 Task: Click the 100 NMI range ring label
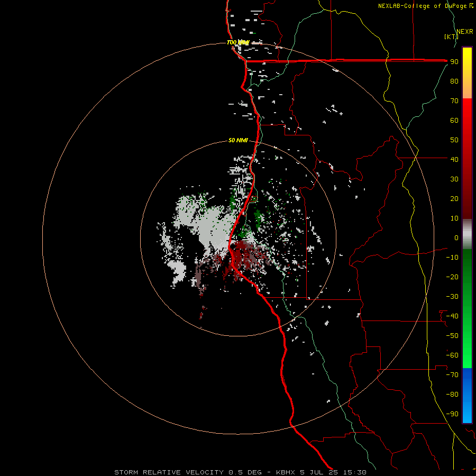pos(238,42)
